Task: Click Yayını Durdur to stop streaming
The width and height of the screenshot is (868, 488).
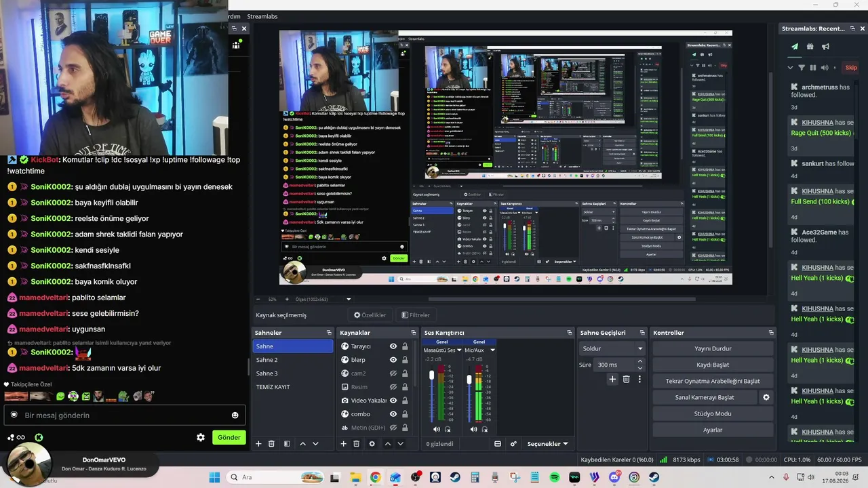Action: tap(713, 348)
